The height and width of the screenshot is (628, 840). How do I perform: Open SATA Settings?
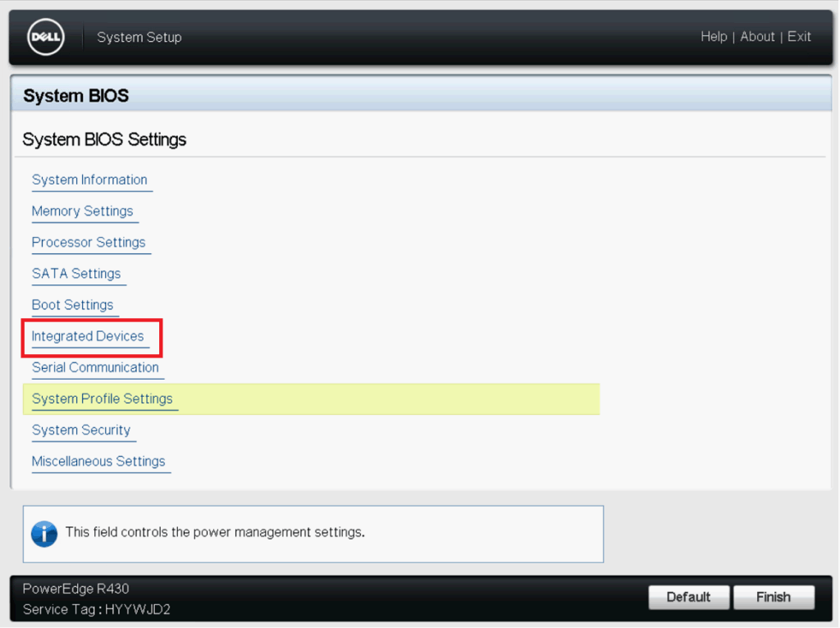coord(76,274)
